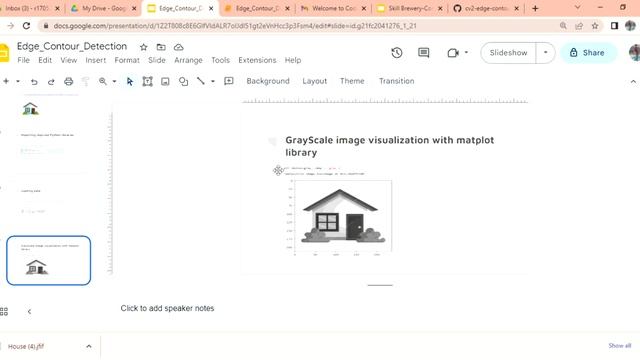Switch to the My Drive browser tab
The height and width of the screenshot is (360, 640).
coord(104,8)
